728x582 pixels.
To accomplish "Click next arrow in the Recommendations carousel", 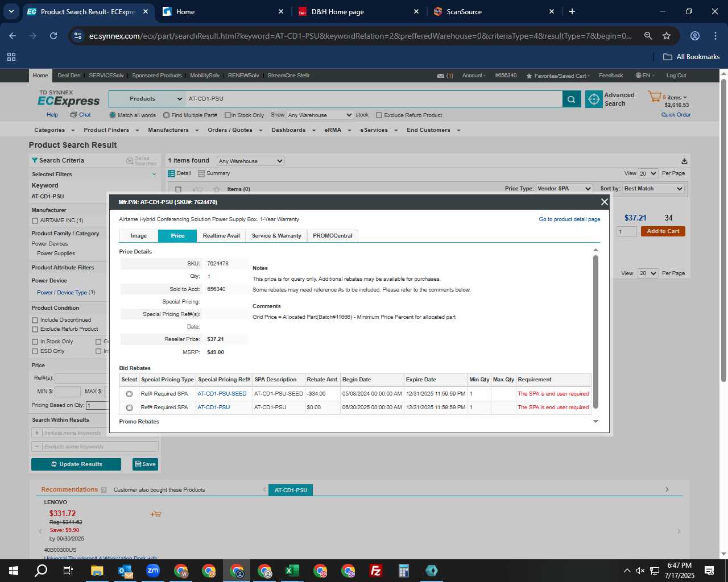I will point(667,489).
